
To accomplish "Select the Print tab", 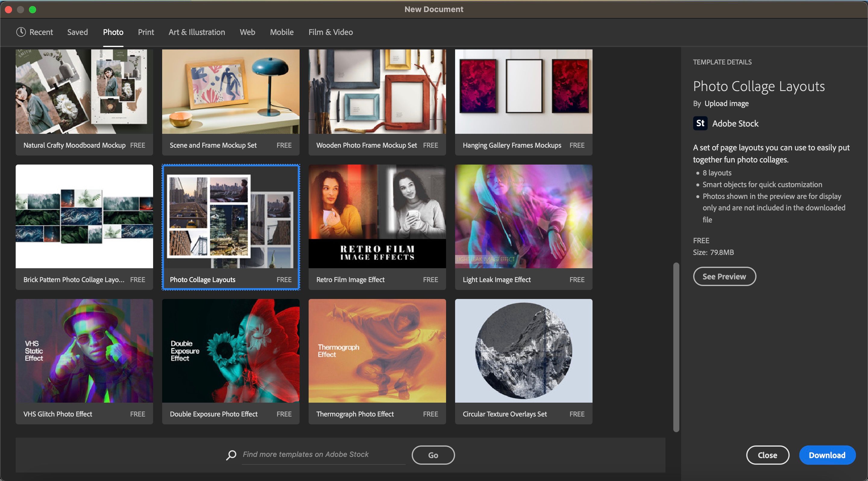I will [x=146, y=31].
